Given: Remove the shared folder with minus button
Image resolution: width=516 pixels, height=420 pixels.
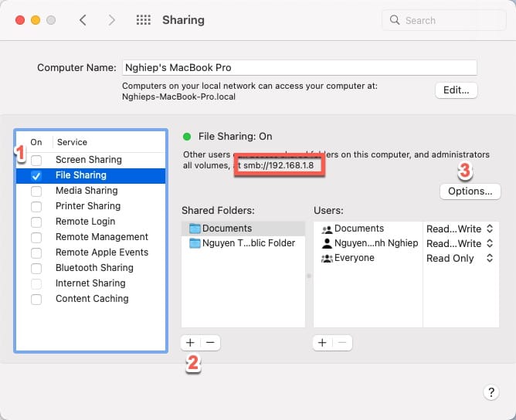Looking at the screenshot, I should [210, 343].
